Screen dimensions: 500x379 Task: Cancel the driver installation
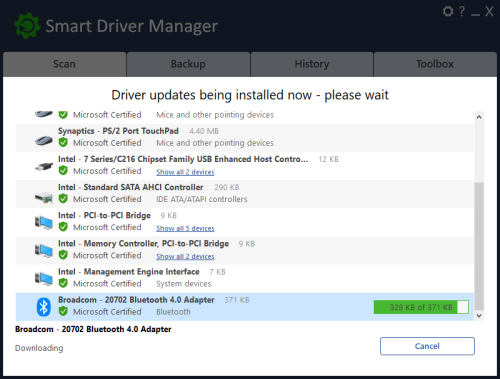(x=427, y=346)
